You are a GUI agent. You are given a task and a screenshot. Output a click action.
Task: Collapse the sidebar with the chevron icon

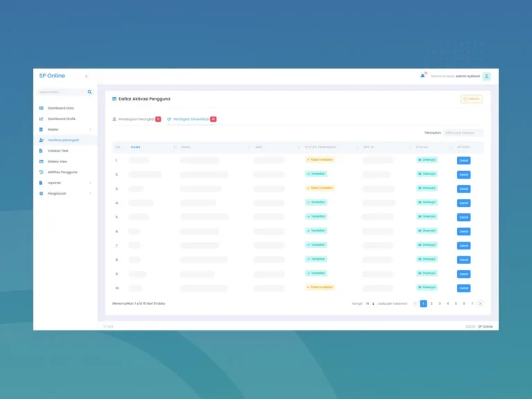click(87, 76)
